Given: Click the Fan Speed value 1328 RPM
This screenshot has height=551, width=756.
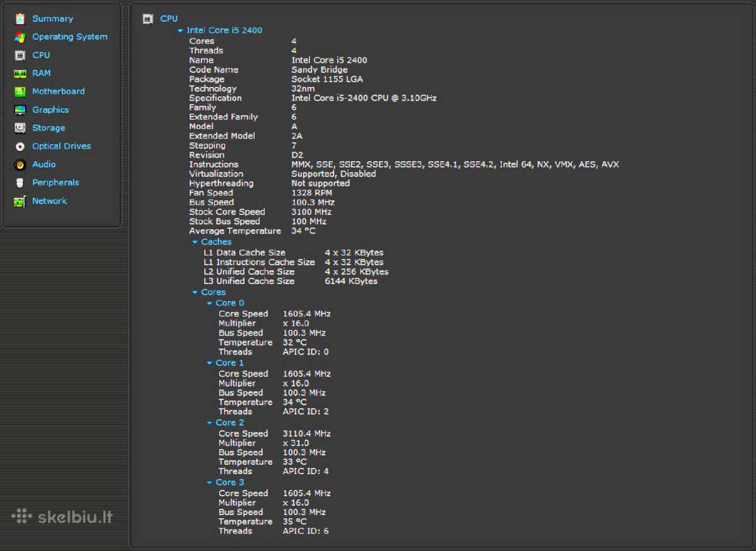Looking at the screenshot, I should (312, 193).
